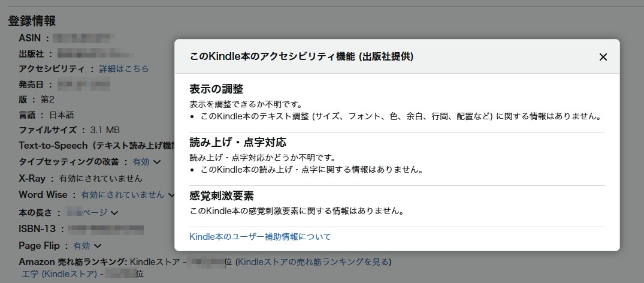
Task: Open Kindle本のユーザー補助情報について link
Action: click(260, 236)
